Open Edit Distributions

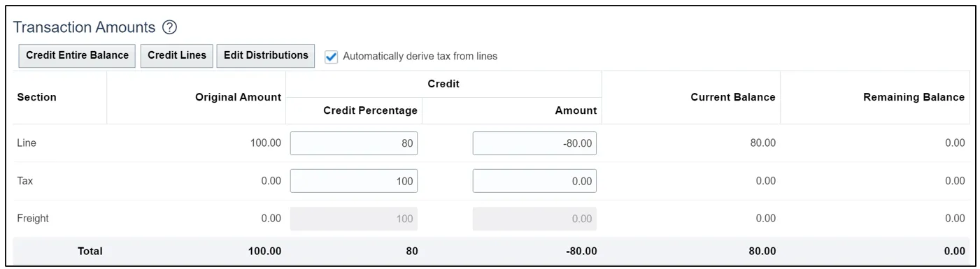click(x=266, y=56)
